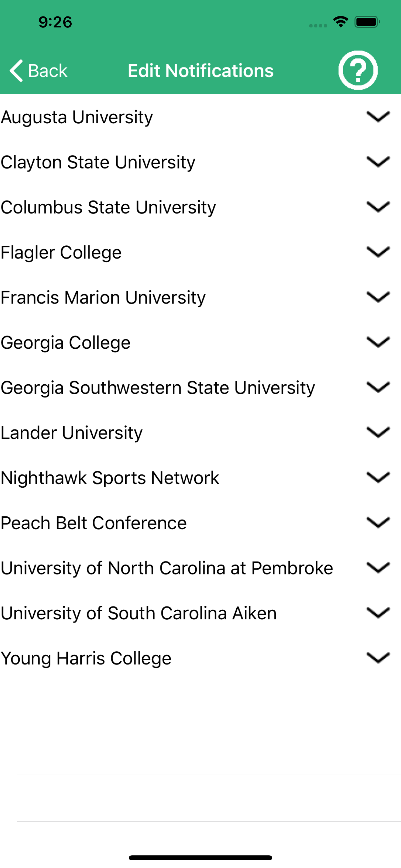This screenshot has height=868, width=401.
Task: Tap the battery status icon
Action: tap(367, 22)
